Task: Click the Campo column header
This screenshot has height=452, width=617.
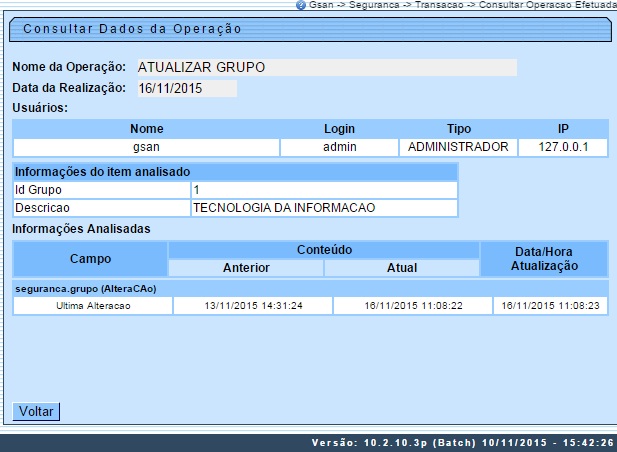Action: pyautogui.click(x=90, y=258)
